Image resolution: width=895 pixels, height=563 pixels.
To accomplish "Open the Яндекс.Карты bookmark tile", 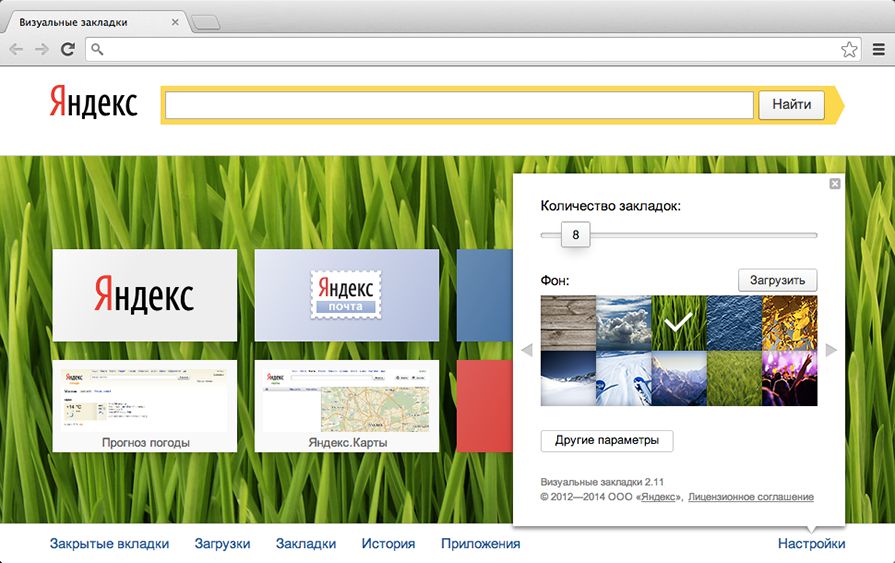I will (x=347, y=406).
